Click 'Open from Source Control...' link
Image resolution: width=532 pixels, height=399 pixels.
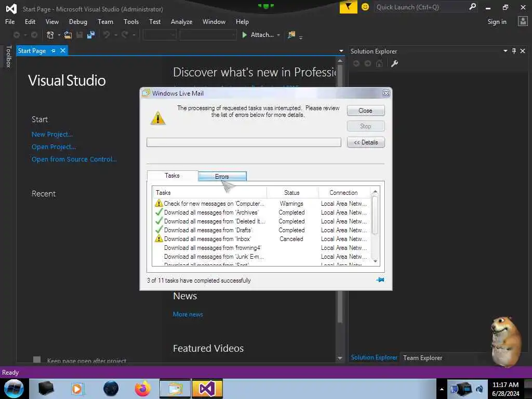[x=74, y=159]
